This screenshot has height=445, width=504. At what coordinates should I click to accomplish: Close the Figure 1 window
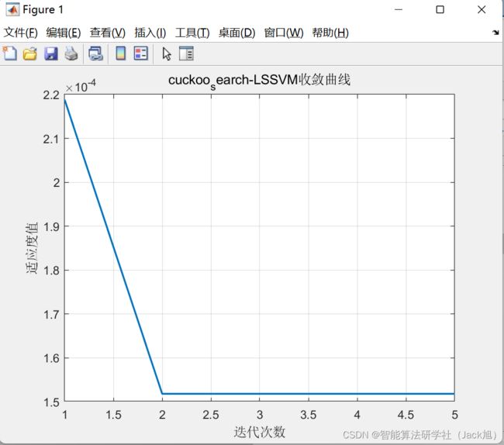tap(482, 9)
